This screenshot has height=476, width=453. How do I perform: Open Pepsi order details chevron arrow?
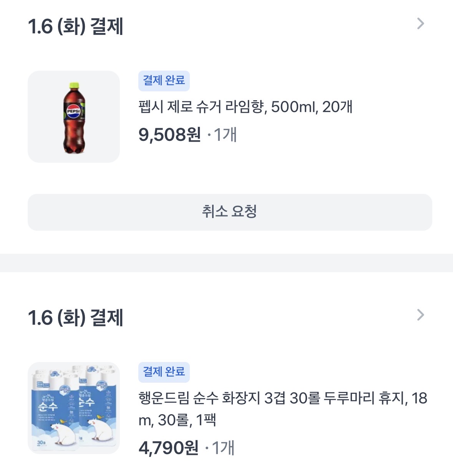420,24
